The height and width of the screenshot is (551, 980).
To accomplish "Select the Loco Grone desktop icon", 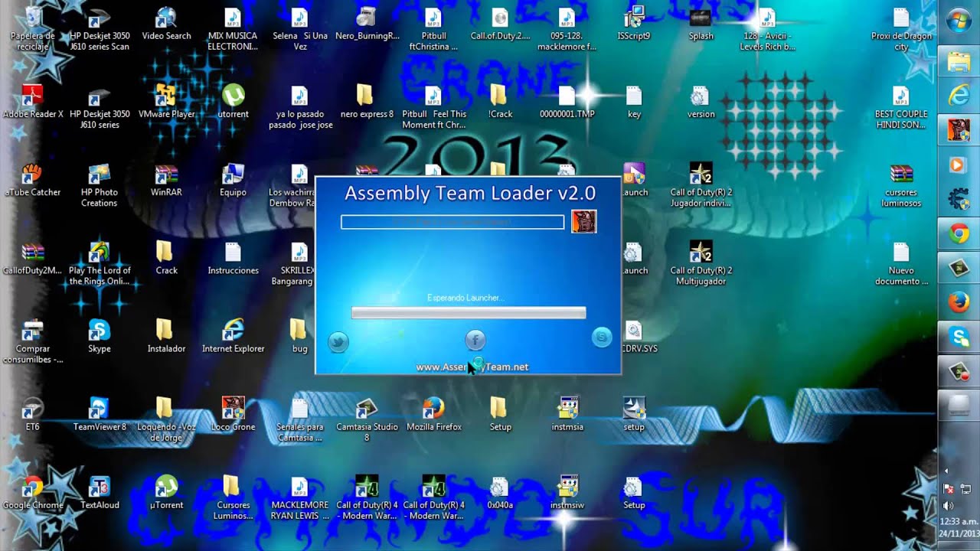I will 233,415.
